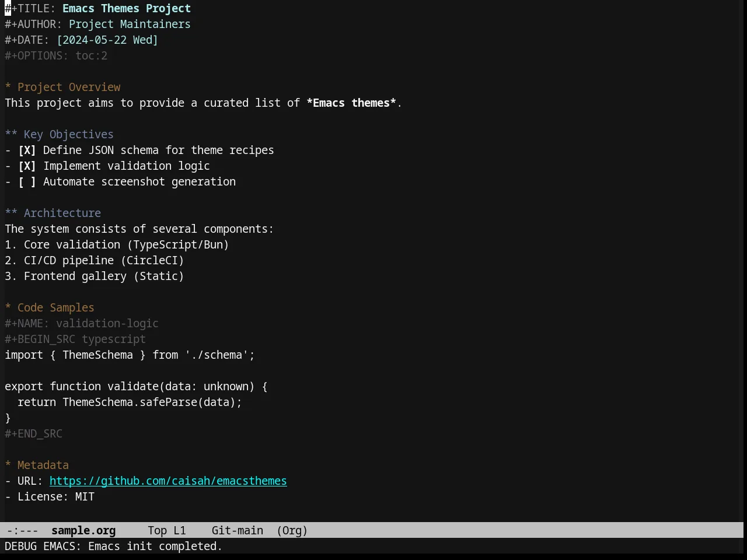Image resolution: width=747 pixels, height=560 pixels.
Task: Click the date stamp 2024-05-22 Wed
Action: coord(107,40)
